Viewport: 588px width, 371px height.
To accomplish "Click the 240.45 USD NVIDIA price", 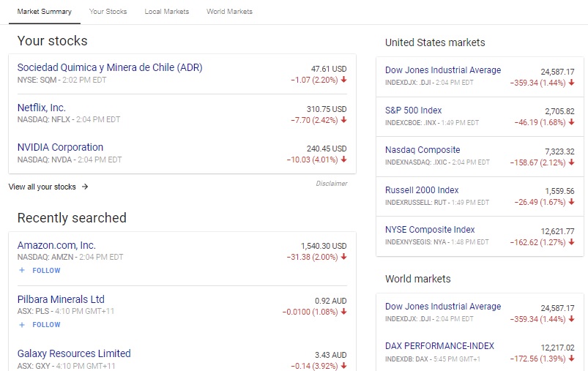I will pos(327,149).
